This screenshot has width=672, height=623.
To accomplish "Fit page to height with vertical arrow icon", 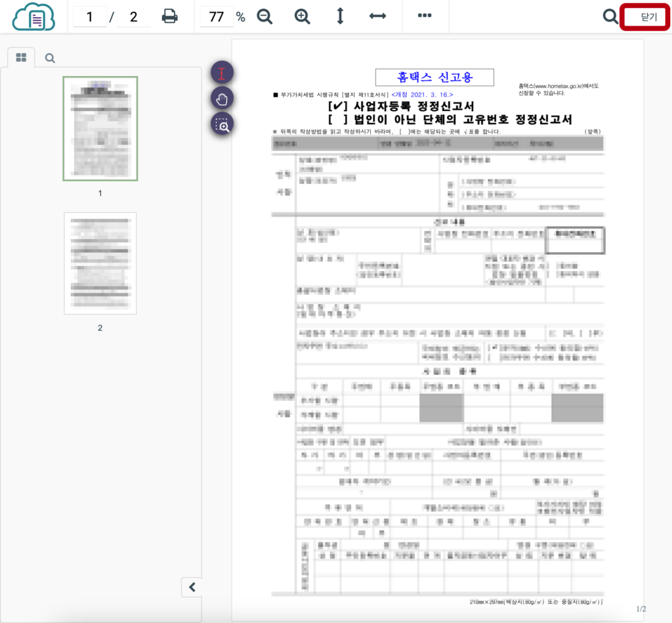I will point(340,17).
